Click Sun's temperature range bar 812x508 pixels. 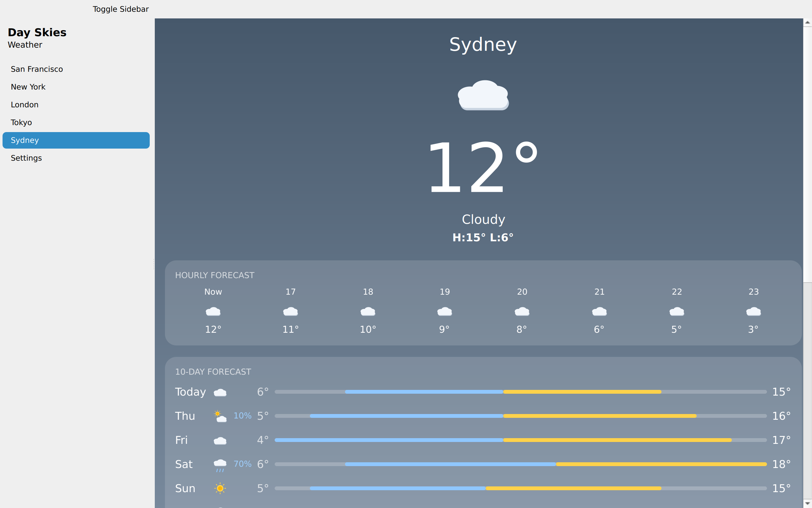point(521,488)
